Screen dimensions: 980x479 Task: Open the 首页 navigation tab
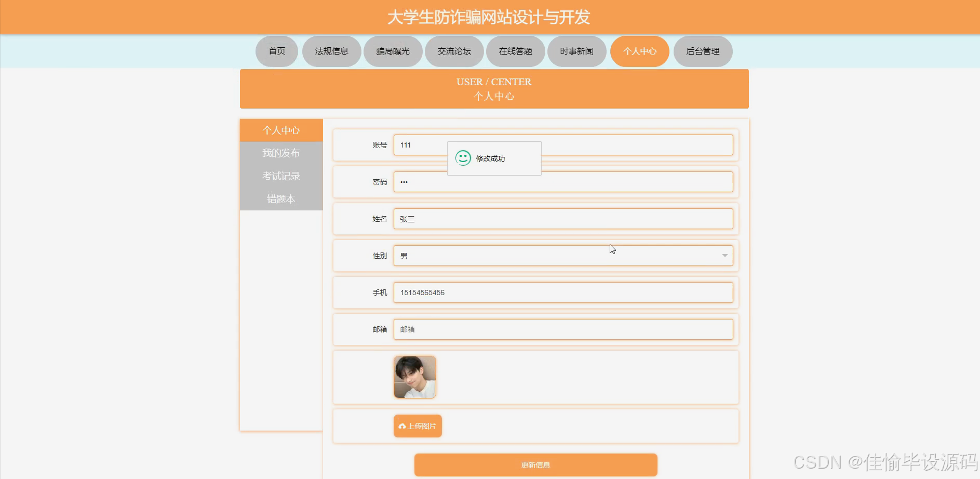pyautogui.click(x=277, y=51)
